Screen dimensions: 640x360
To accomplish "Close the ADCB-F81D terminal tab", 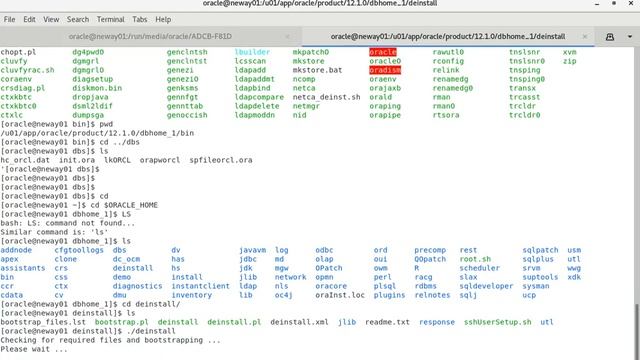I will coord(287,36).
